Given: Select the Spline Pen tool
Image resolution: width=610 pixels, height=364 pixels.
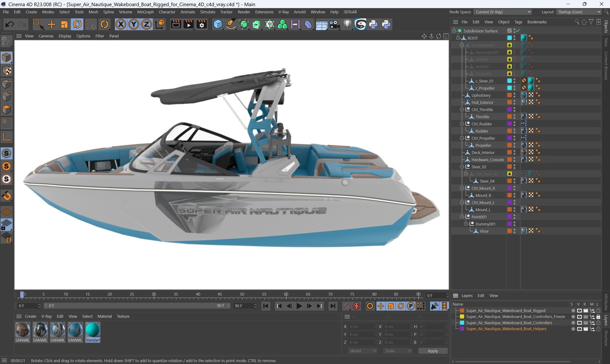Looking at the screenshot, I should [x=231, y=24].
